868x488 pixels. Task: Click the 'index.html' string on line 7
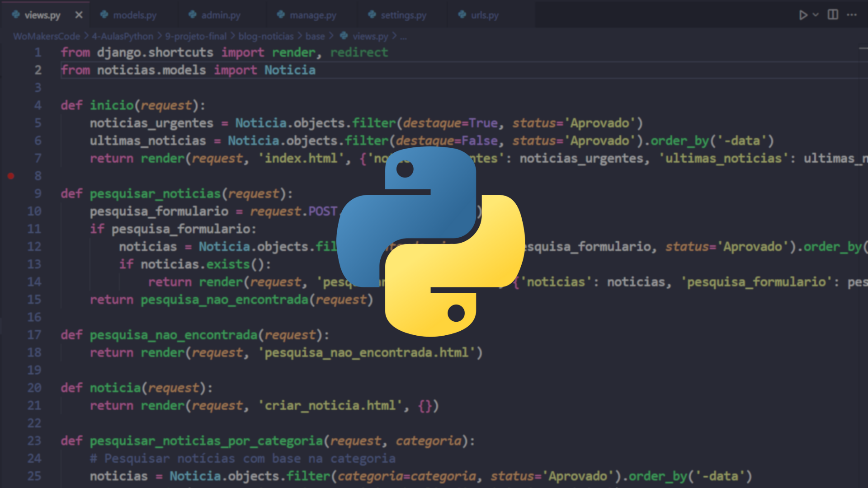coord(301,158)
